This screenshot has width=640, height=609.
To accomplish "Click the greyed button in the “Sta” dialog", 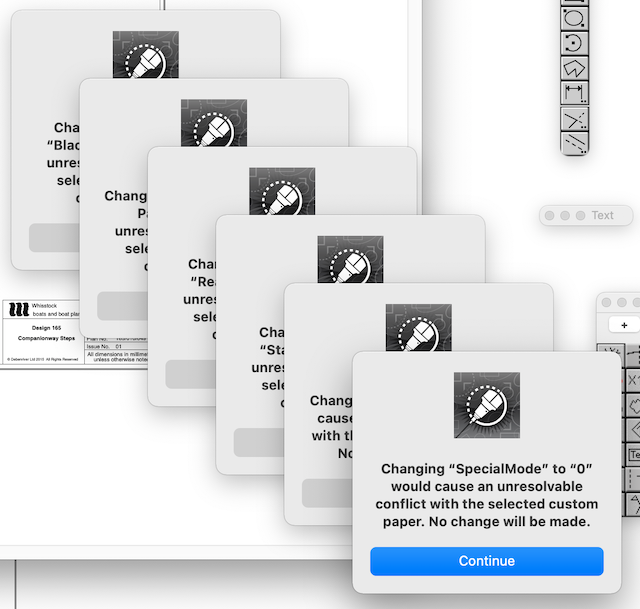I will 258,442.
